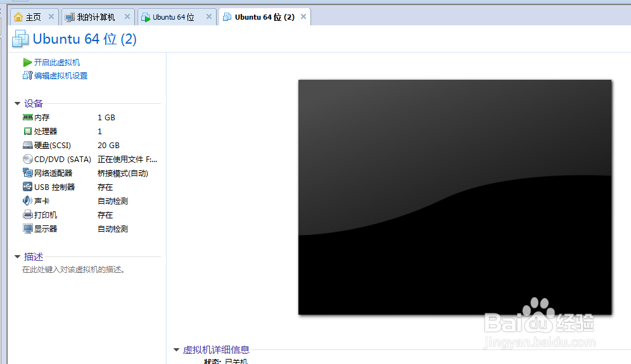Click the 存在 value for 打印机

coord(105,215)
